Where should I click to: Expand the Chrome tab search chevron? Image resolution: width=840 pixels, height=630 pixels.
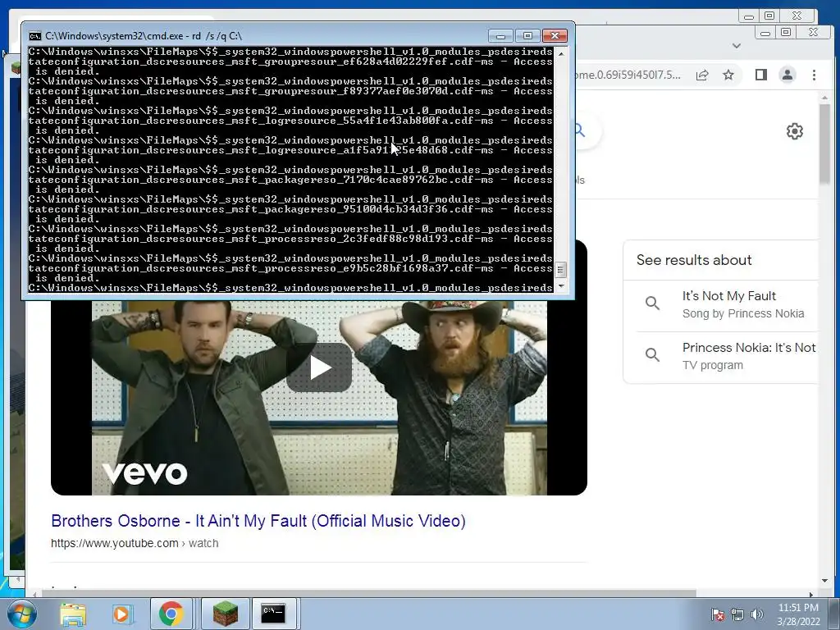737,46
